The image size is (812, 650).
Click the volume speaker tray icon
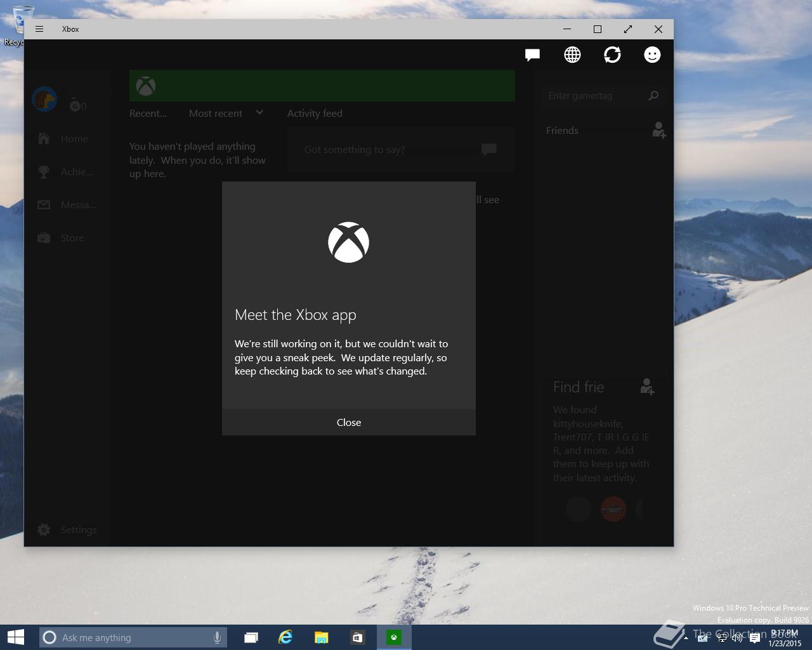coord(737,638)
